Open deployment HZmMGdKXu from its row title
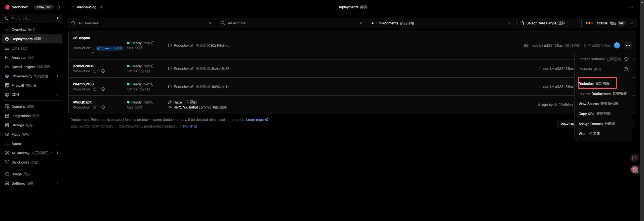644x221 pixels. coord(84,66)
